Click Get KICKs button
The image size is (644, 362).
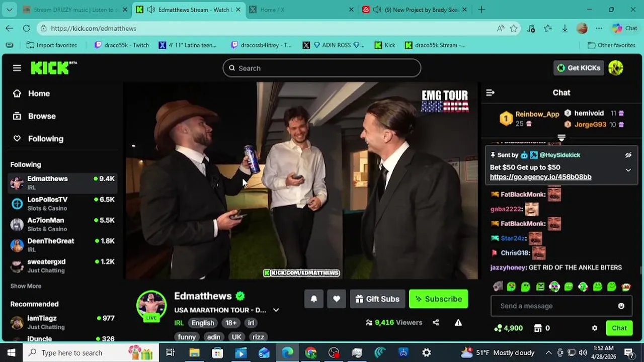coord(579,68)
